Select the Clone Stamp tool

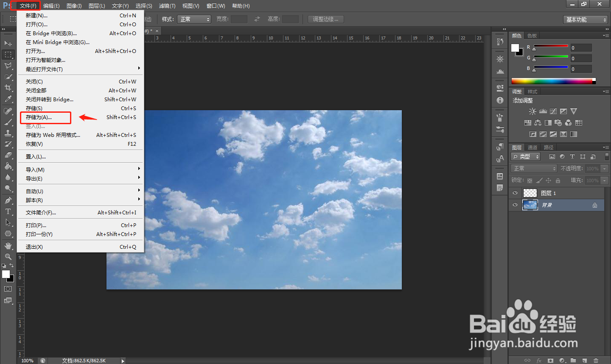(8, 133)
